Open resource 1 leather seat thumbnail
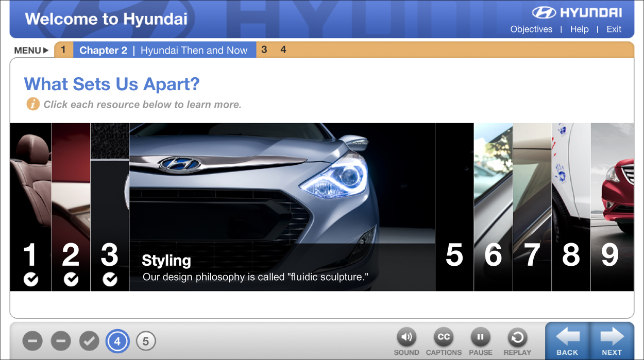 click(30, 207)
